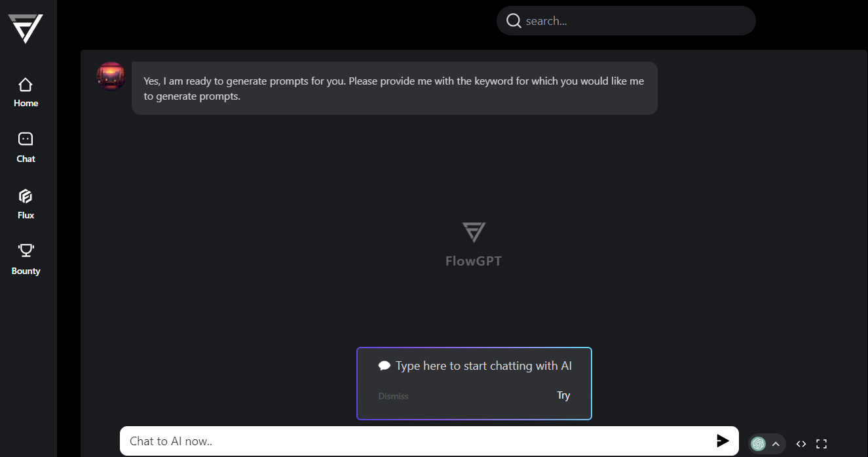Open the Chat section in the sidebar

click(26, 148)
